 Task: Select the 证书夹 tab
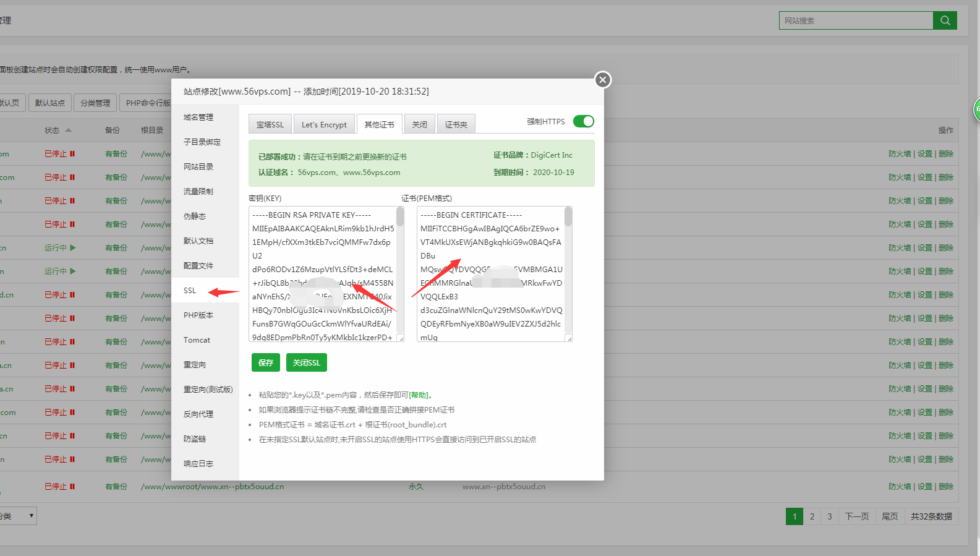coord(456,124)
